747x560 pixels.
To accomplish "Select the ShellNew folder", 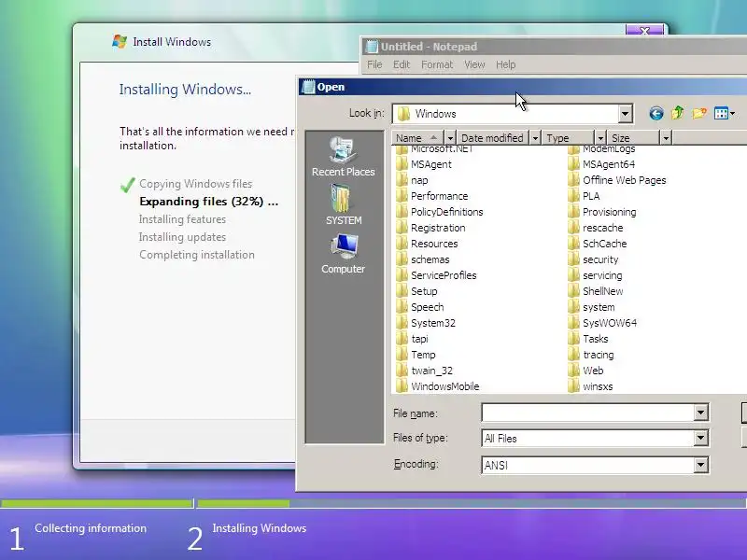I will (596, 291).
